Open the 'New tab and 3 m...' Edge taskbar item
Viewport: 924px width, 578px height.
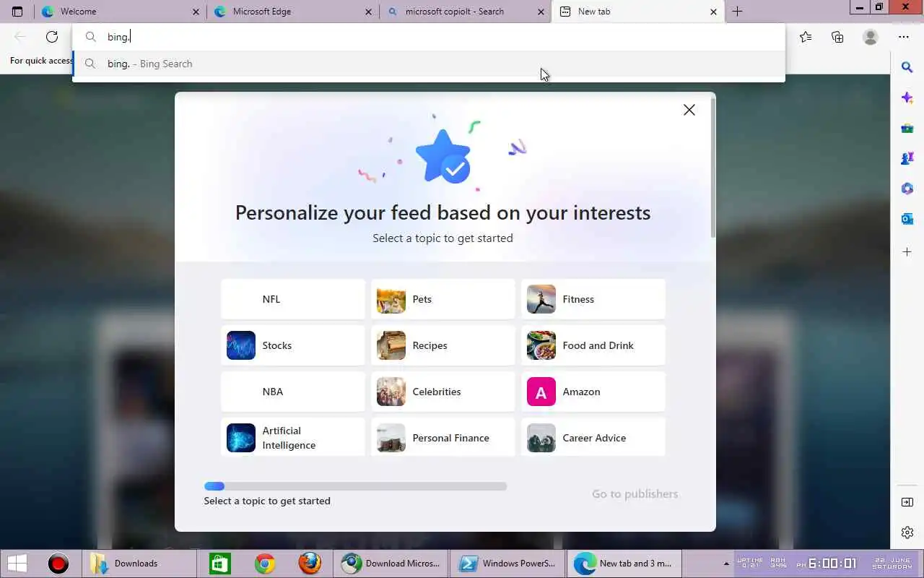624,564
